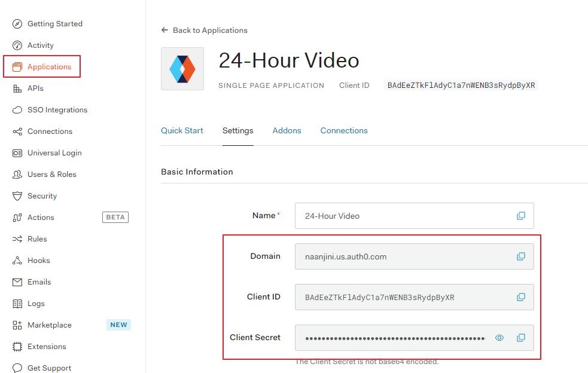
Task: Open the Security section
Action: [42, 196]
